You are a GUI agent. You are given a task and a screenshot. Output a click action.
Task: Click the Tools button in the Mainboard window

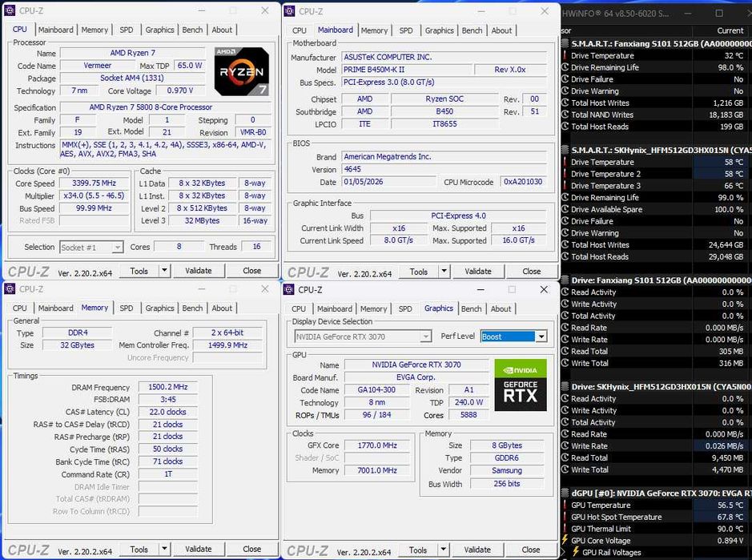coord(419,271)
